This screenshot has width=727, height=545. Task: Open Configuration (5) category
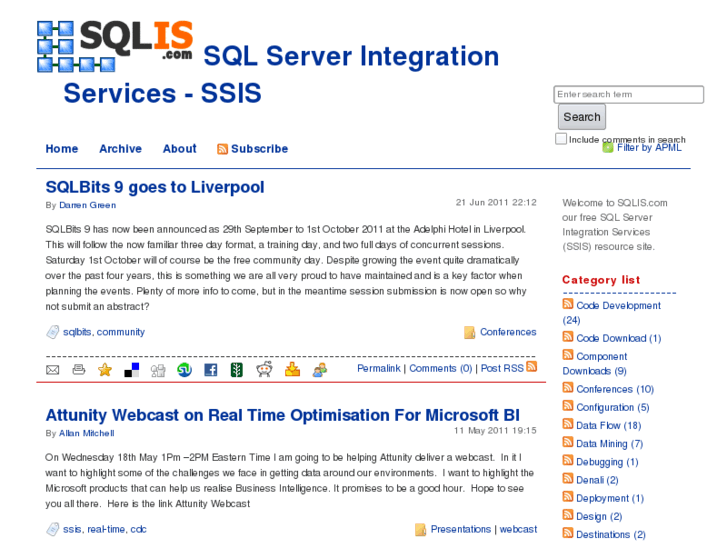[x=612, y=407]
